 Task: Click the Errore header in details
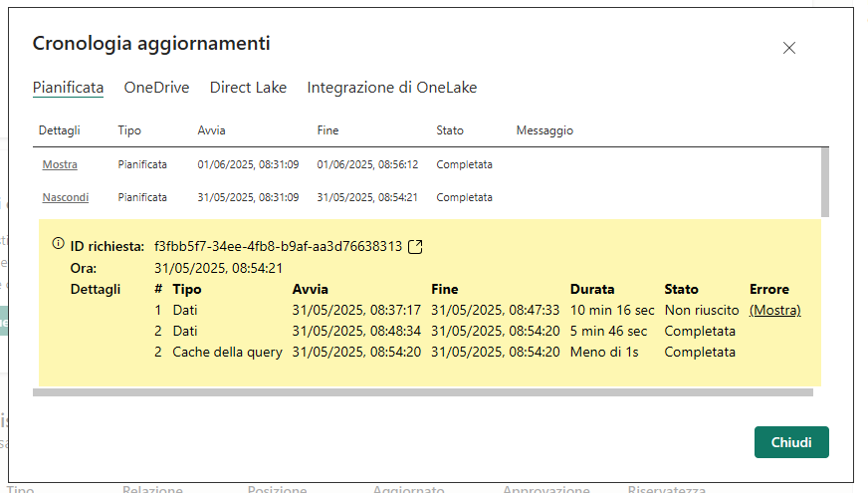pyautogui.click(x=769, y=289)
